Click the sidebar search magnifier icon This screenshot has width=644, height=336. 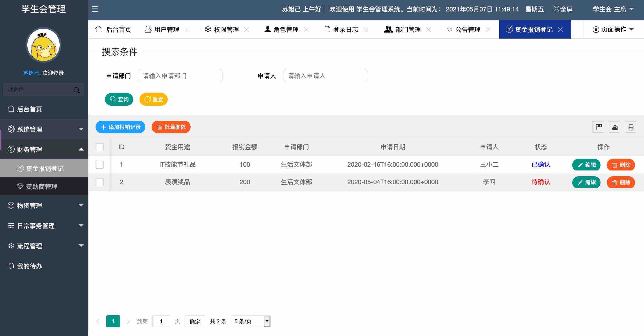coord(76,90)
